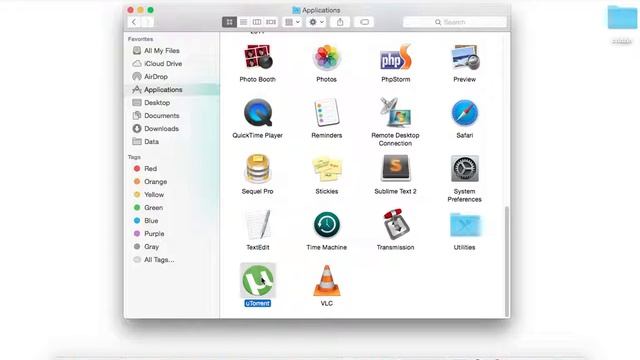The height and width of the screenshot is (360, 640).
Task: Select AirDrop in the sidebar
Action: (171, 77)
